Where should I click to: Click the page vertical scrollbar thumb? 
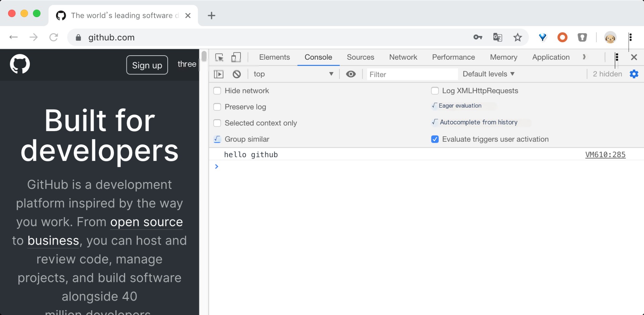[204, 56]
